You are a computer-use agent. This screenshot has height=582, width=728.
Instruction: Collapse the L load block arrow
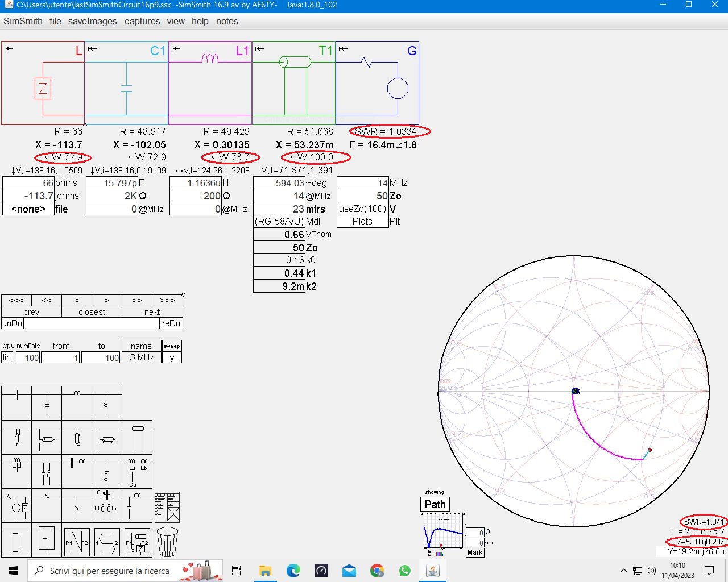[x=9, y=48]
